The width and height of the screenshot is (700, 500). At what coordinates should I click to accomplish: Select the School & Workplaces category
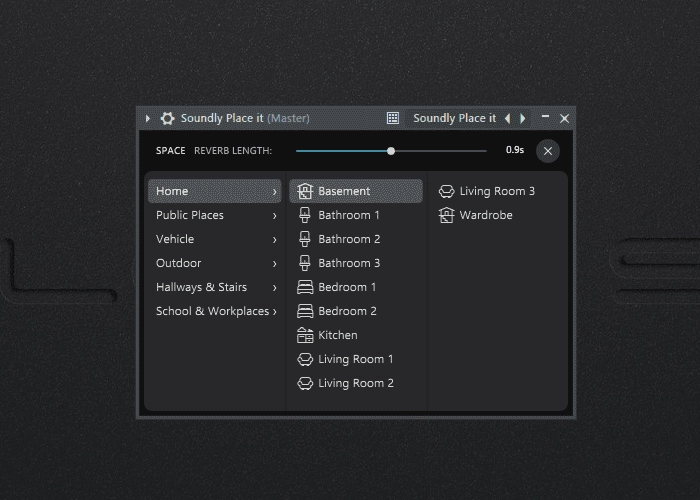pos(215,312)
